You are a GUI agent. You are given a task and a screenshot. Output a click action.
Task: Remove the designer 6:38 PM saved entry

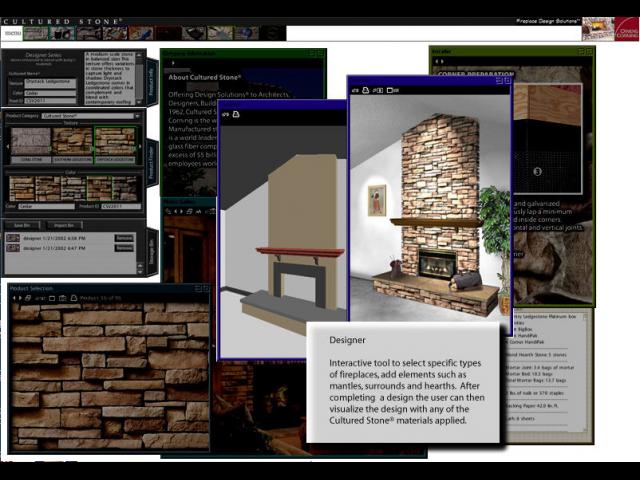124,238
